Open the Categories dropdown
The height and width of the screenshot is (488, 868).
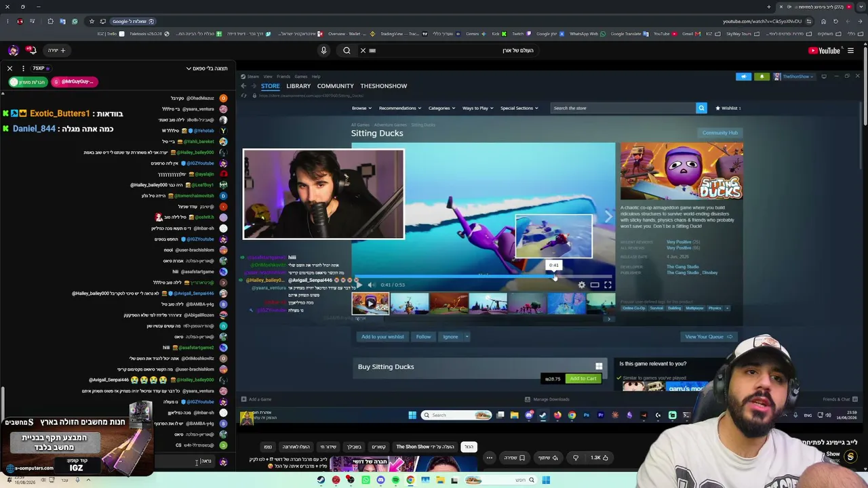441,108
